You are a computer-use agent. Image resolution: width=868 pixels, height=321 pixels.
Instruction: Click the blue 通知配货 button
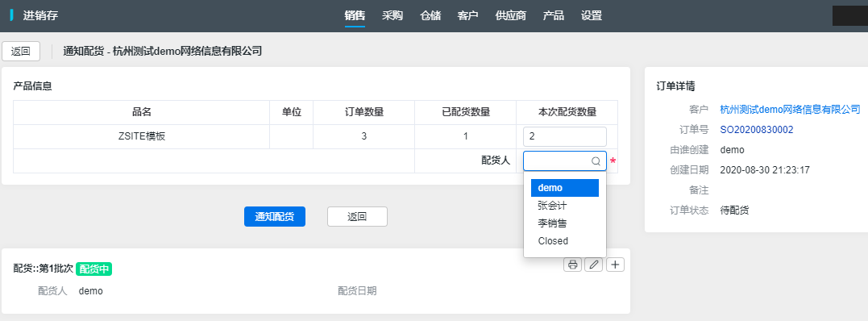click(275, 217)
